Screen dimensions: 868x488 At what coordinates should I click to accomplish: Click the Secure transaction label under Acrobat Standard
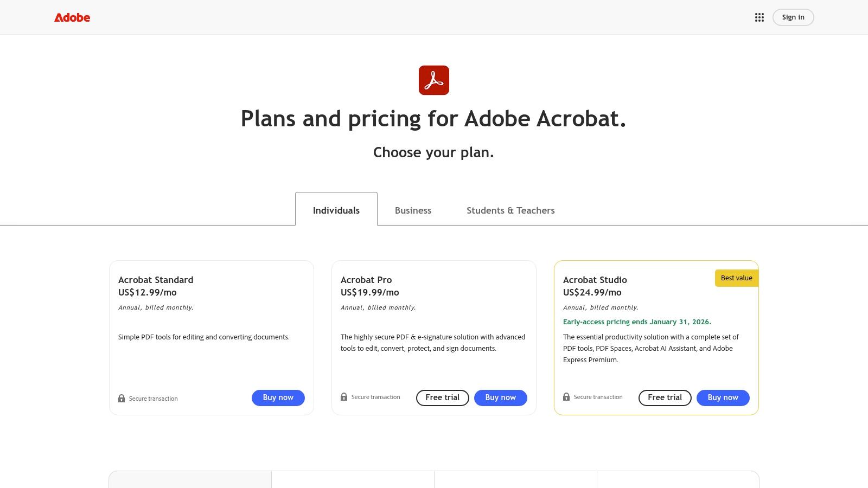point(152,399)
